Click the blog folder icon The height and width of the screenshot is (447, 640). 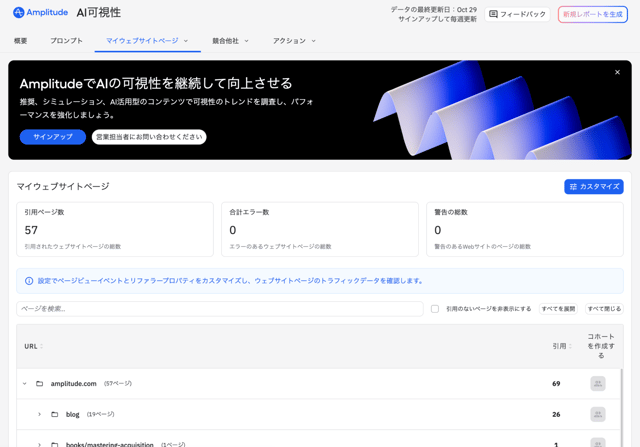54,414
